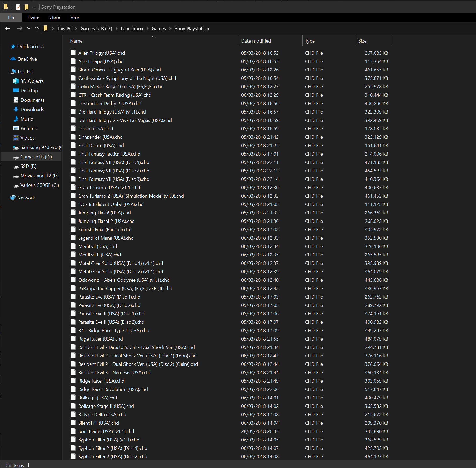The image size is (476, 468).
Task: Click date 28/05/2018 20:33 cell
Action: [x=260, y=431]
